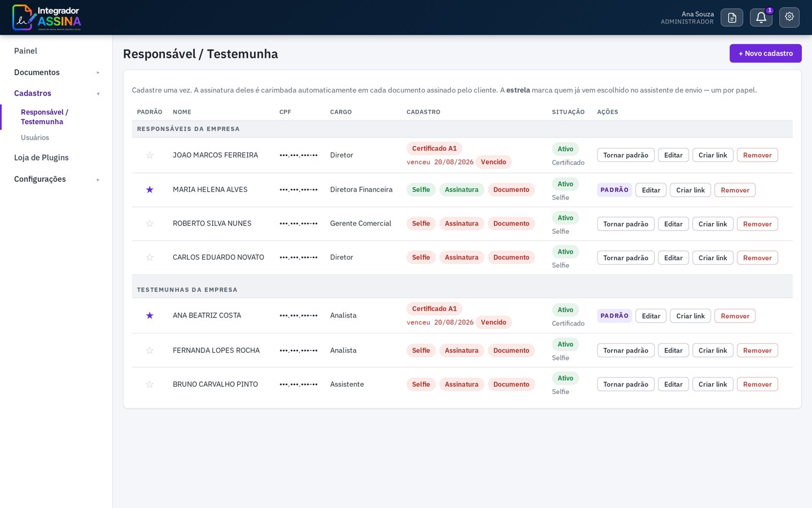Viewport: 812px width, 508px height.
Task: Create link for Ana Beatriz Costa
Action: click(690, 316)
